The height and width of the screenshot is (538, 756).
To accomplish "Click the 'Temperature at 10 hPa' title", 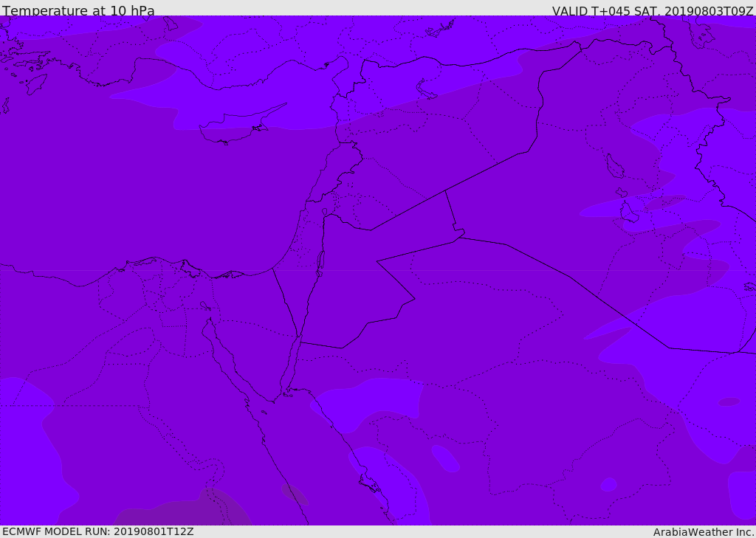I will point(78,10).
